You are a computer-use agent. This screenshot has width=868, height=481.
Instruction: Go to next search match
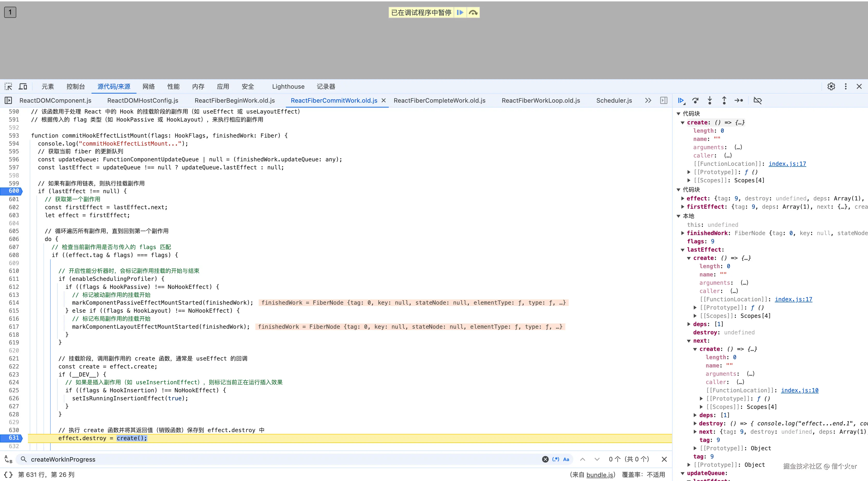(597, 460)
